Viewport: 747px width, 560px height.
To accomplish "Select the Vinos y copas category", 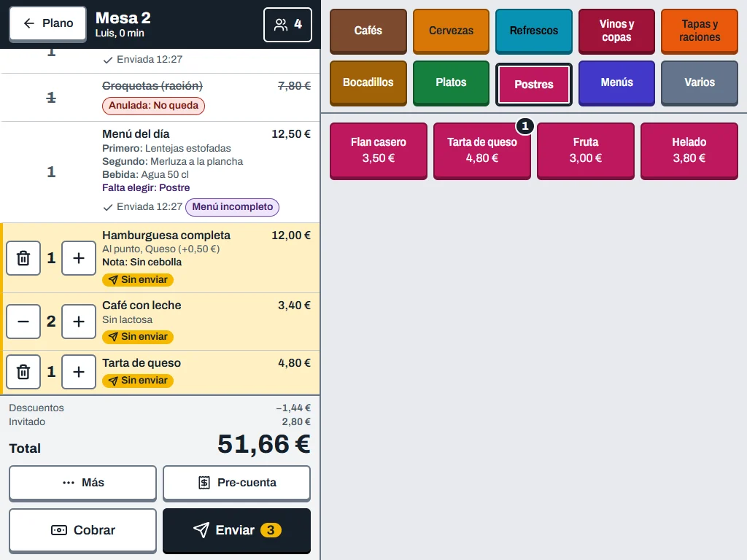I will (617, 31).
